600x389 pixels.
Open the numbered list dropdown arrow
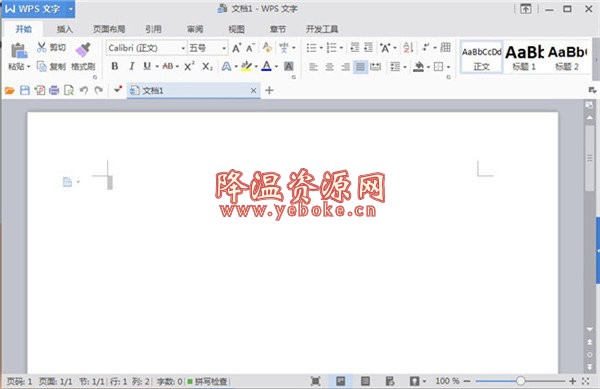pyautogui.click(x=341, y=48)
